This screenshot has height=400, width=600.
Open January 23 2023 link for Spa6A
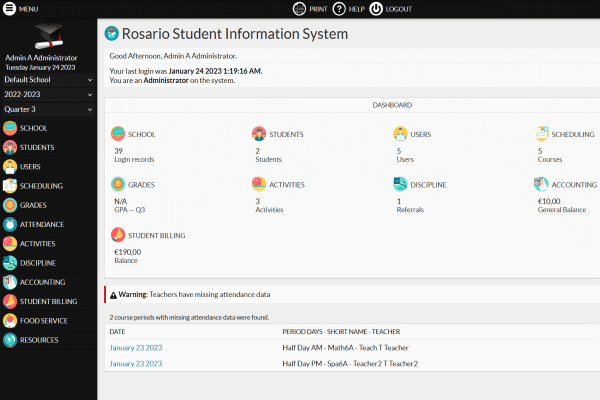135,363
